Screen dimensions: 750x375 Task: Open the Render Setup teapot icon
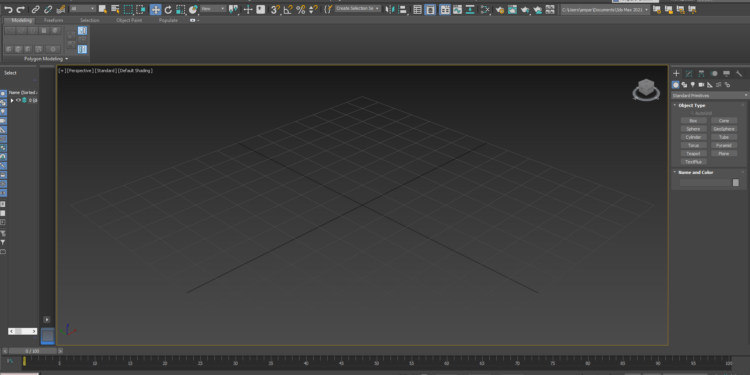point(500,9)
